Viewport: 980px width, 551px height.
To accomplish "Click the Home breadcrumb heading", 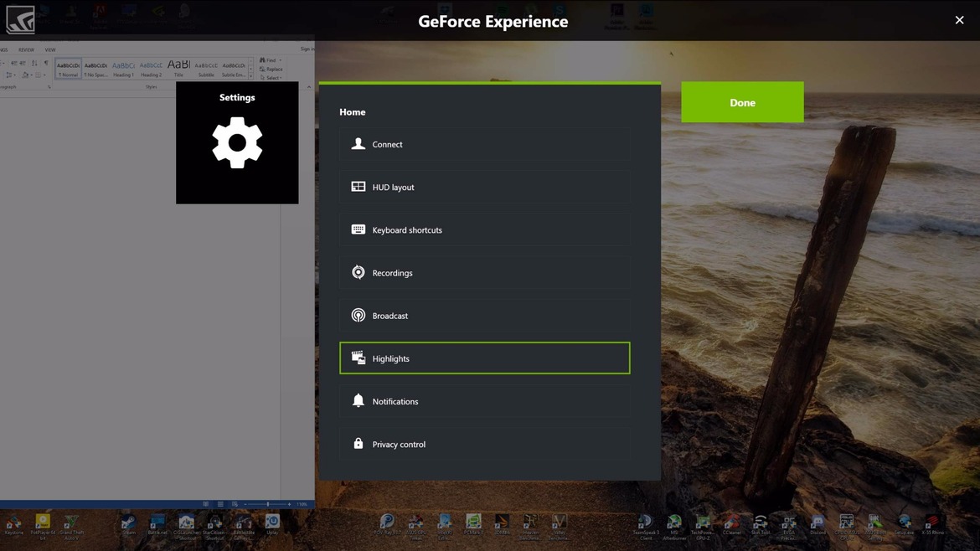I will coord(353,112).
